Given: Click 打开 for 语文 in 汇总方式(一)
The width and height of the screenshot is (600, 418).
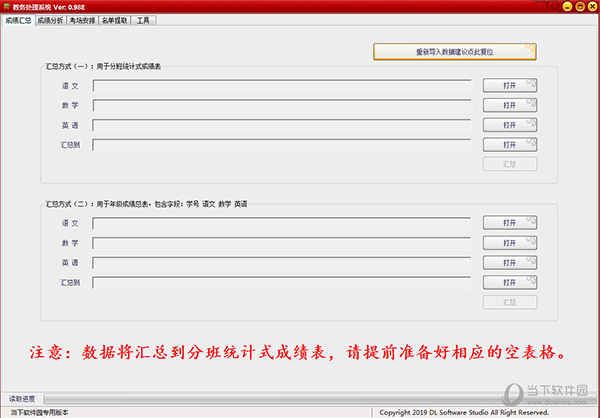Looking at the screenshot, I should point(510,85).
